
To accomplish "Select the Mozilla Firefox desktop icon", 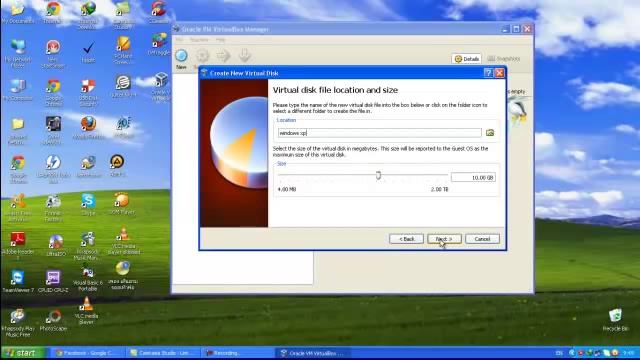I will click(x=88, y=128).
